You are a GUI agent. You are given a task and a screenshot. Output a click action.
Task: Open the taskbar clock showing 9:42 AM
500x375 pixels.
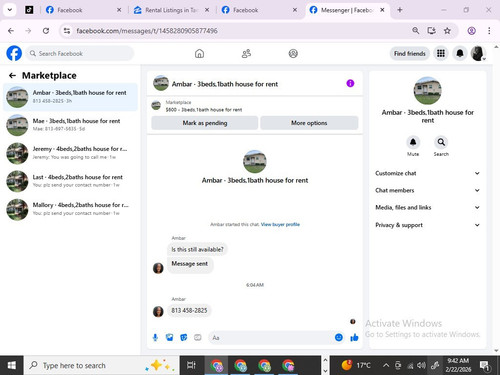pos(458,365)
